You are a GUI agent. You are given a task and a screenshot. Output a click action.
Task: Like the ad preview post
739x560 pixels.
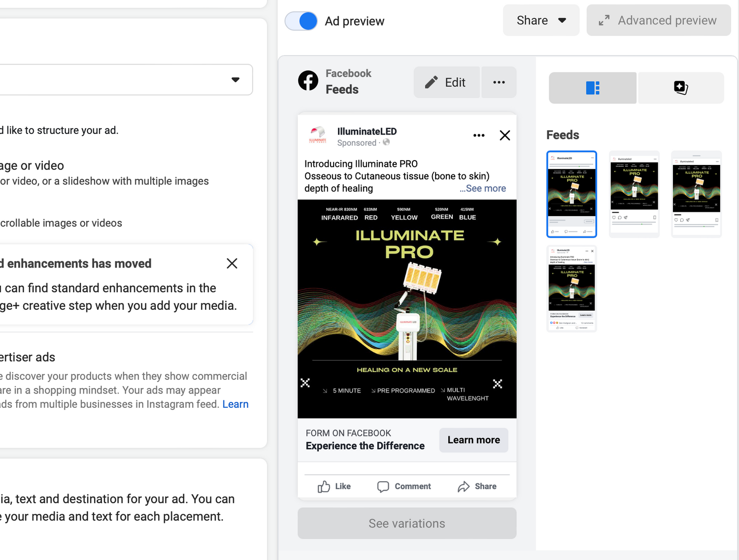coord(334,487)
